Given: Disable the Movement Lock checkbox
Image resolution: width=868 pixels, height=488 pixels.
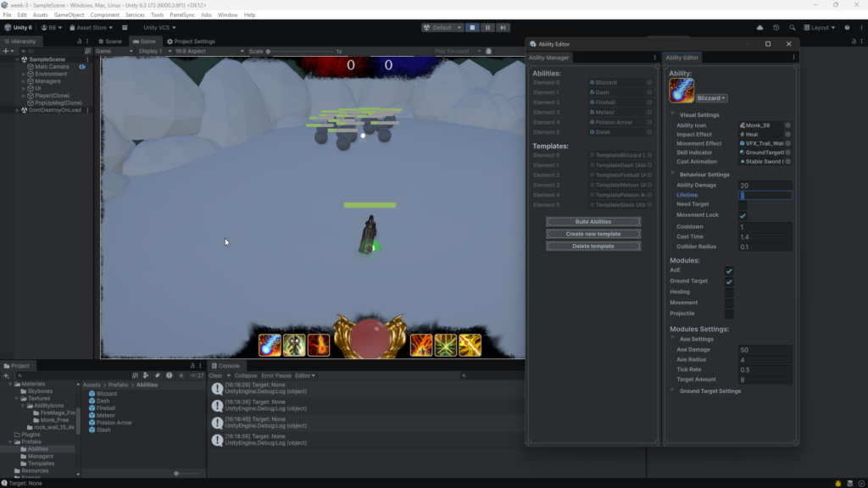Looking at the screenshot, I should (x=743, y=216).
